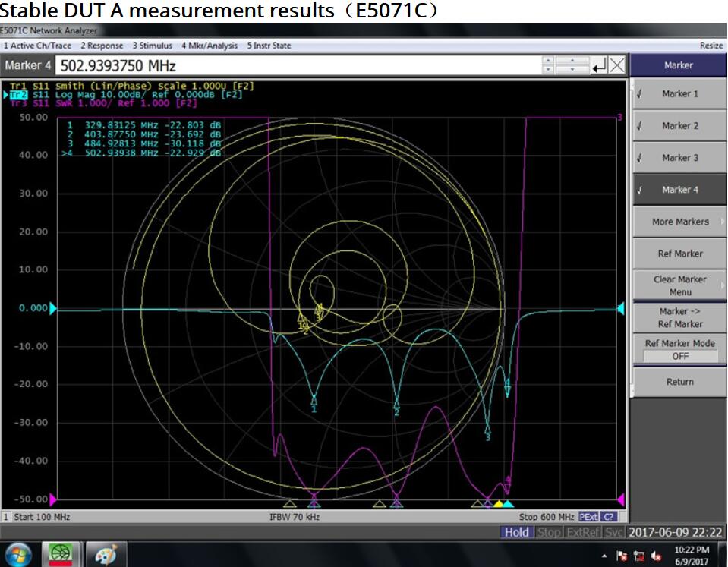Toggle the Marker 4 softkey
Screen dimensions: 728x567
679,190
